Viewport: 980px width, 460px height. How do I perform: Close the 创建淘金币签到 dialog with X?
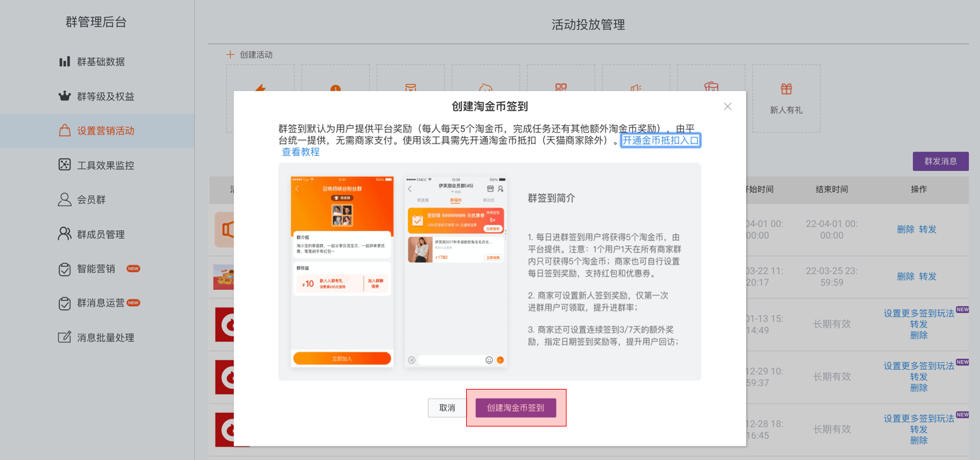coord(728,107)
